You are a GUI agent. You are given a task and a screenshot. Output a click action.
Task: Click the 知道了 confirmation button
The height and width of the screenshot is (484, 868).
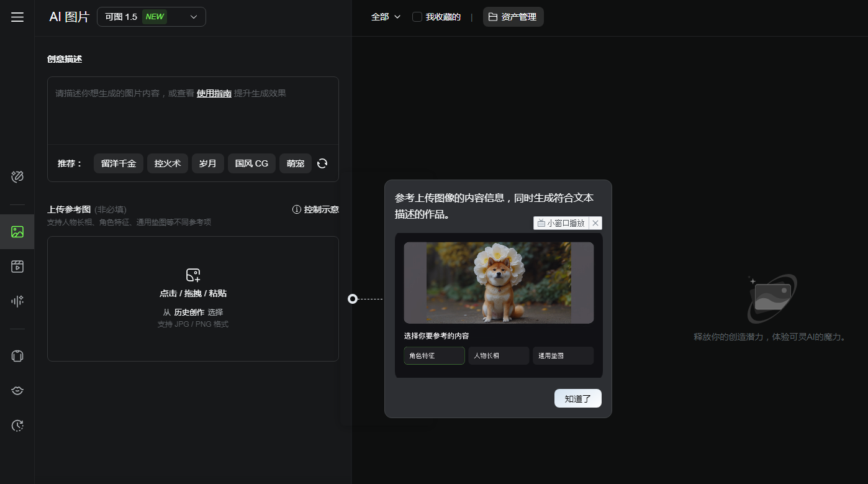577,398
